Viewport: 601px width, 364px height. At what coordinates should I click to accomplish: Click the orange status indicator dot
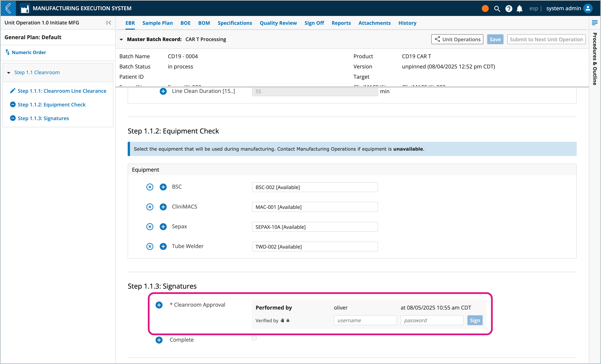tap(485, 8)
